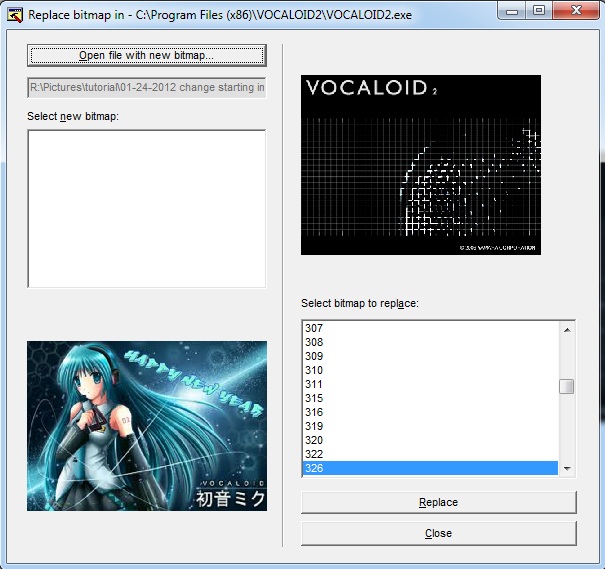This screenshot has height=569, width=605.
Task: Select bitmap 322 in the list
Action: (430, 454)
